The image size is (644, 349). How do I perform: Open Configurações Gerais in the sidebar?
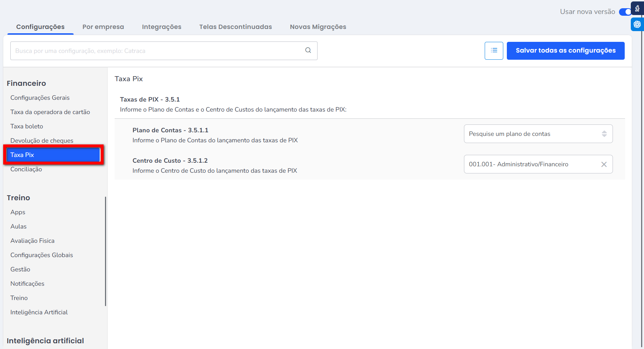(x=40, y=98)
